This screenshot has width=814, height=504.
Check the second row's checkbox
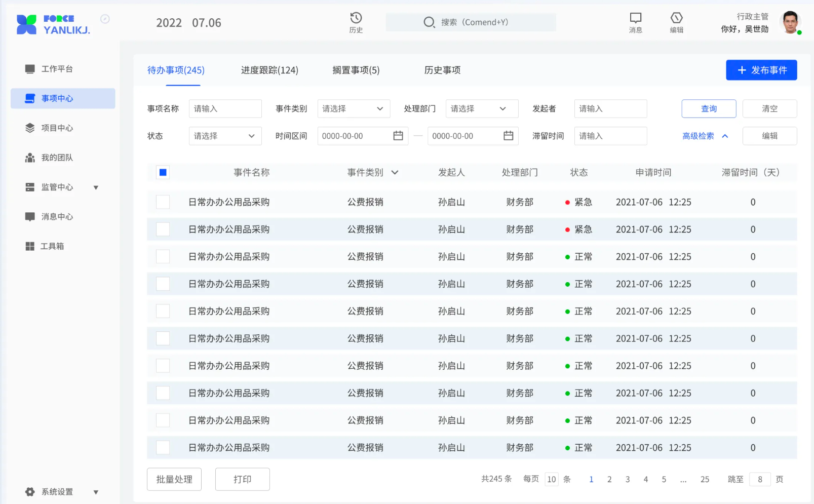pos(163,229)
